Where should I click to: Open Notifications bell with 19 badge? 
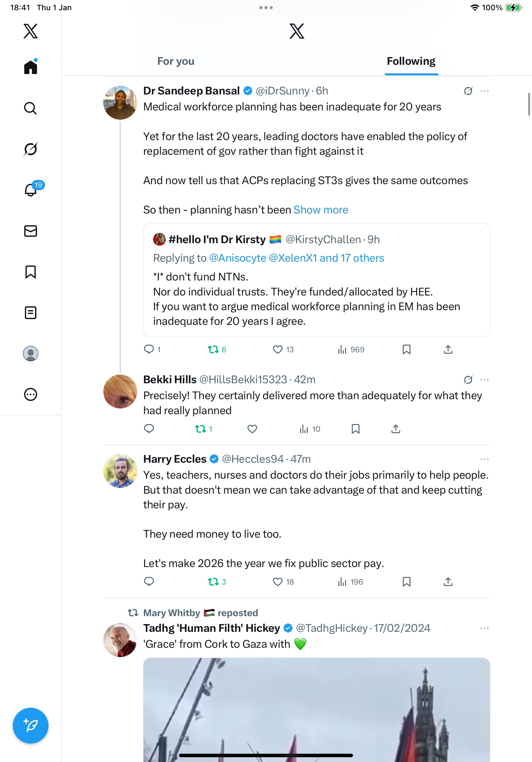pos(31,190)
